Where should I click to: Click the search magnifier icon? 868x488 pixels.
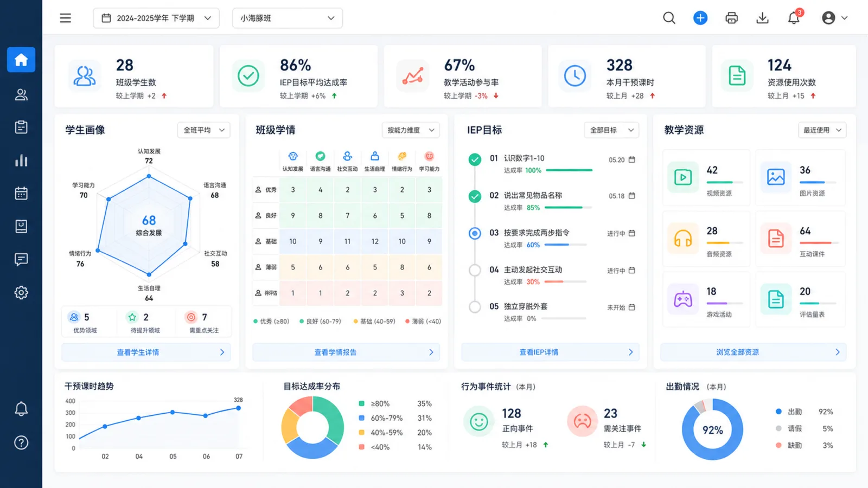[x=669, y=18]
